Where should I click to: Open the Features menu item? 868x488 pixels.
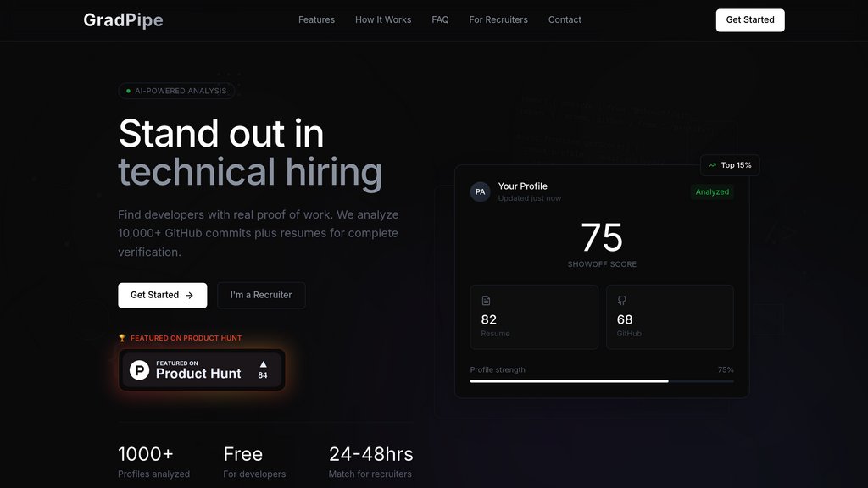pyautogui.click(x=316, y=19)
